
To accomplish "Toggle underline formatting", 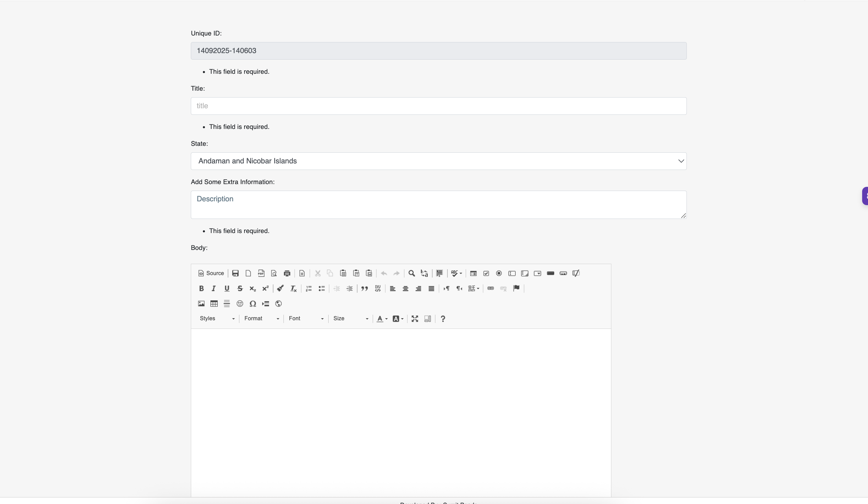I will [x=227, y=289].
